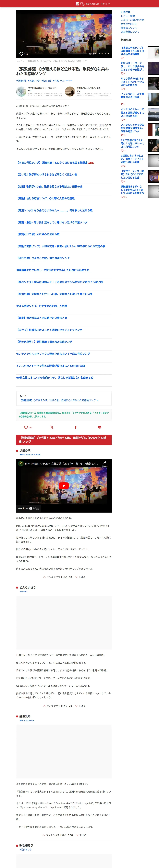Viewport: 159px width, 868px height.
Task: Click the heart under 1人で音楽に浸りたい sidebar article
Action: (x=122, y=151)
